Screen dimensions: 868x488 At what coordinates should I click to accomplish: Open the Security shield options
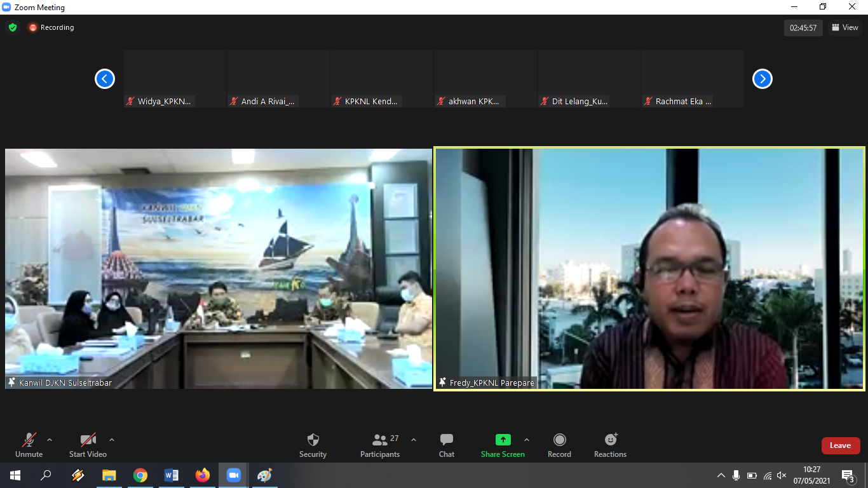(x=313, y=445)
